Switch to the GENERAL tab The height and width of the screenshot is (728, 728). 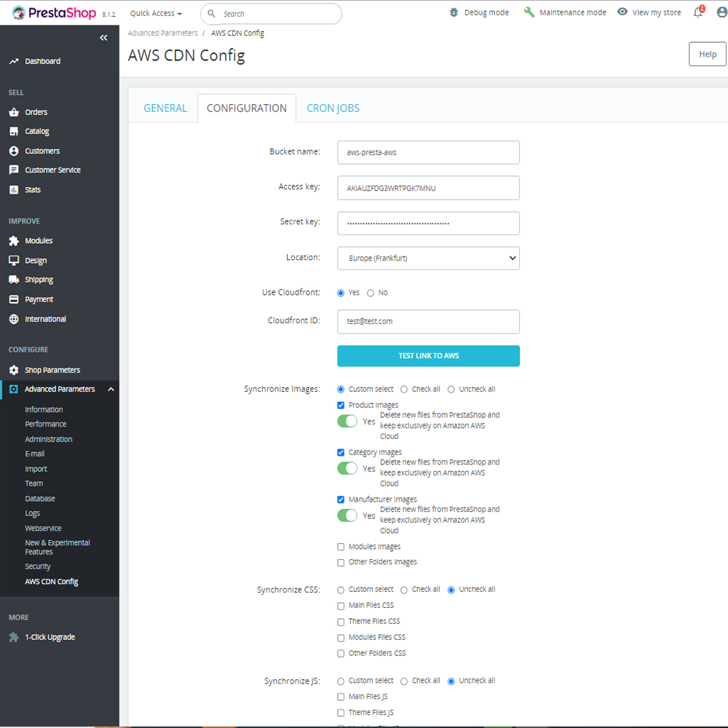tap(165, 108)
